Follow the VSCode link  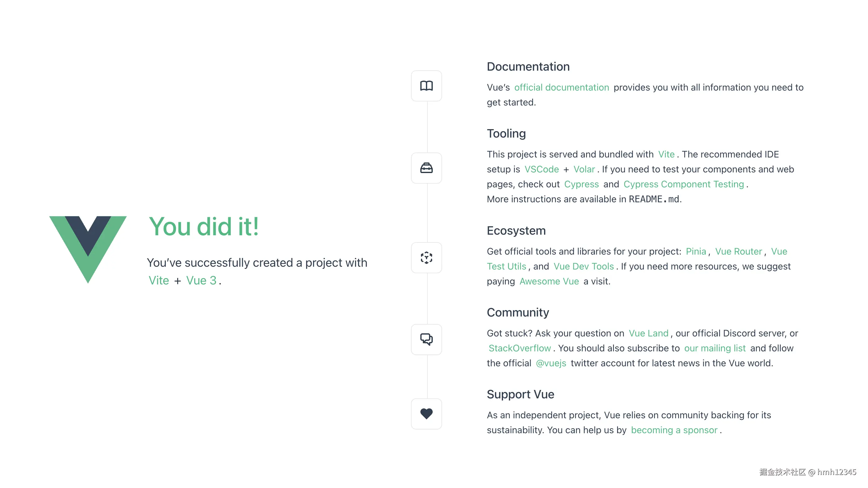click(x=542, y=169)
